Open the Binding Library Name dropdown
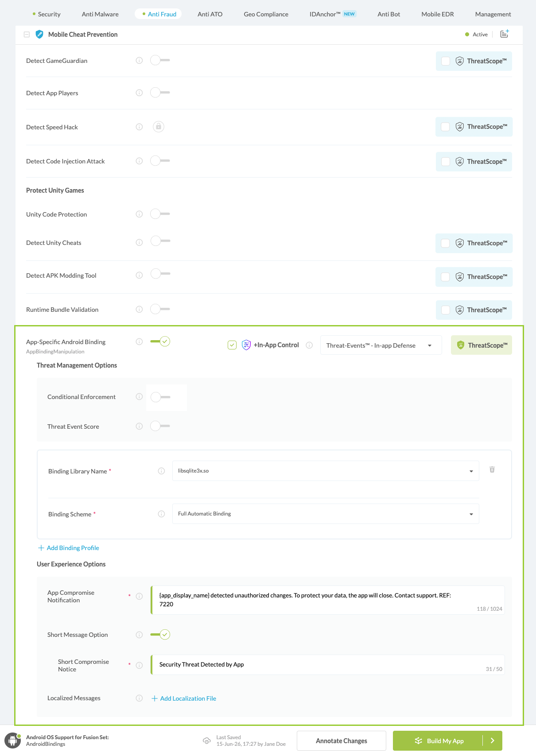Viewport: 536px width, 756px height. pos(326,471)
